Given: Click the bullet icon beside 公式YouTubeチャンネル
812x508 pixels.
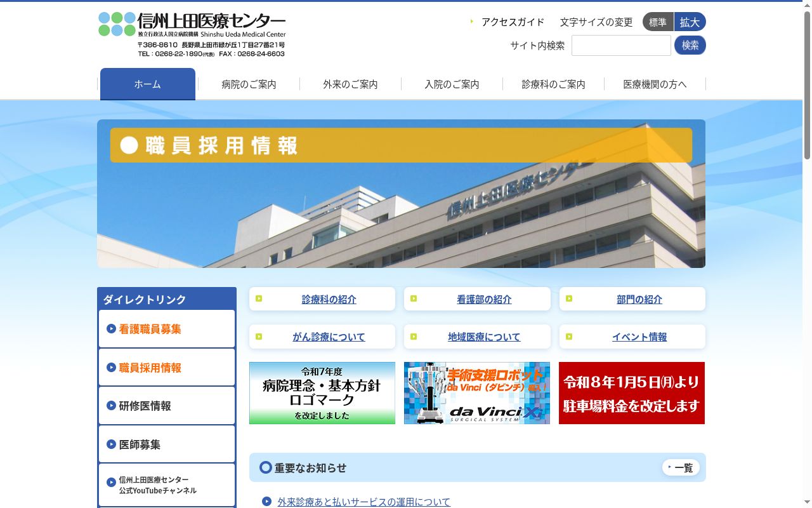Looking at the screenshot, I should coord(111,483).
